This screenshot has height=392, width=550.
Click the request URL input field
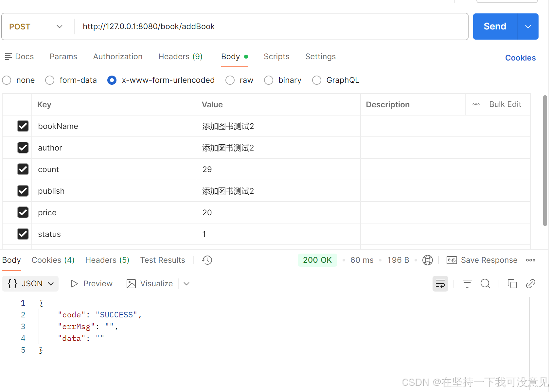(x=271, y=27)
